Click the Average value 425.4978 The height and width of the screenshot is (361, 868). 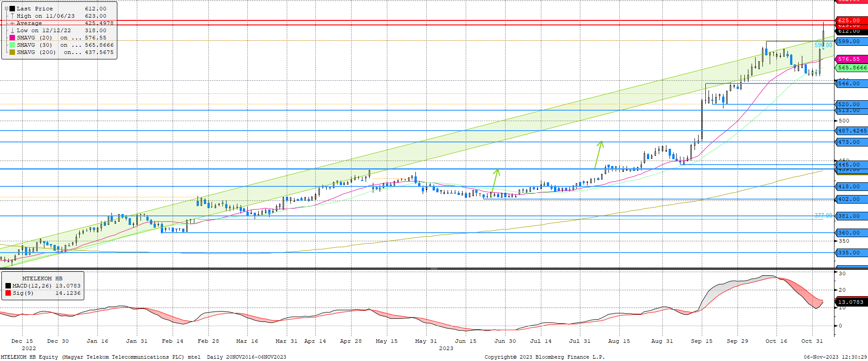[x=99, y=23]
